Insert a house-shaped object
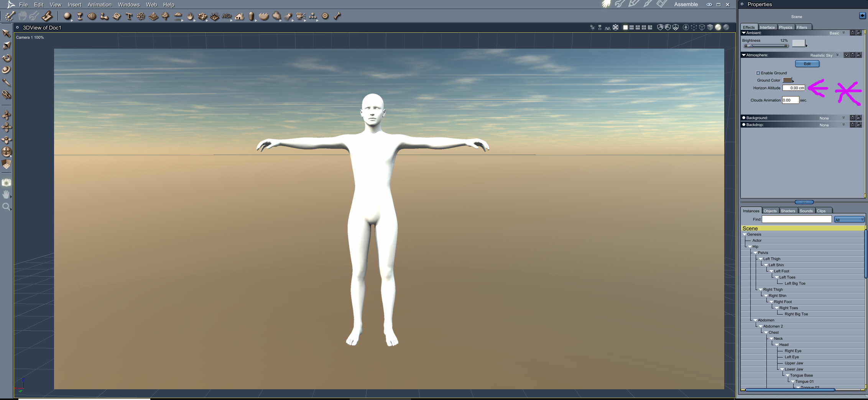The image size is (868, 400). pos(240,16)
